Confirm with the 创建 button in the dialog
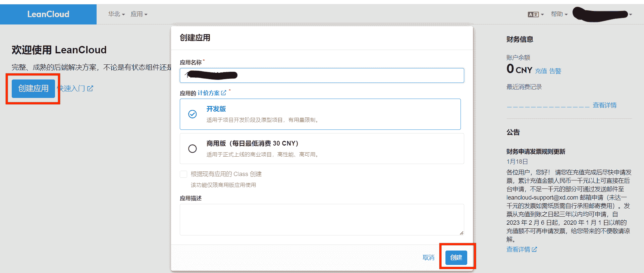Viewport: 644px width, 273px height. (x=456, y=258)
